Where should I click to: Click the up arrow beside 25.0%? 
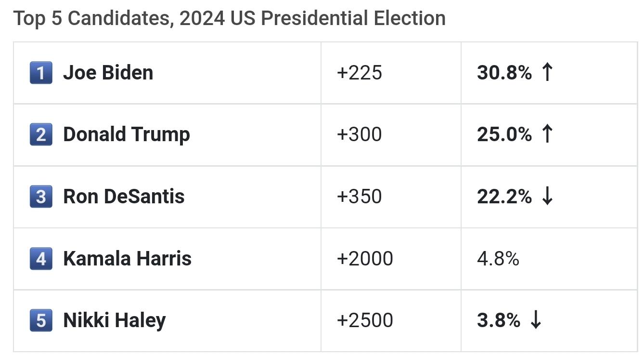547,134
